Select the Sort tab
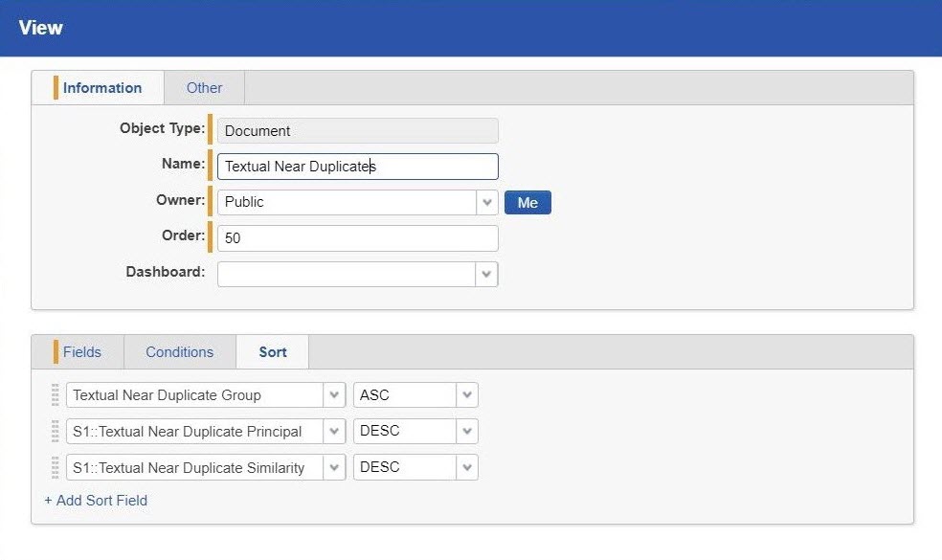 pyautogui.click(x=273, y=352)
